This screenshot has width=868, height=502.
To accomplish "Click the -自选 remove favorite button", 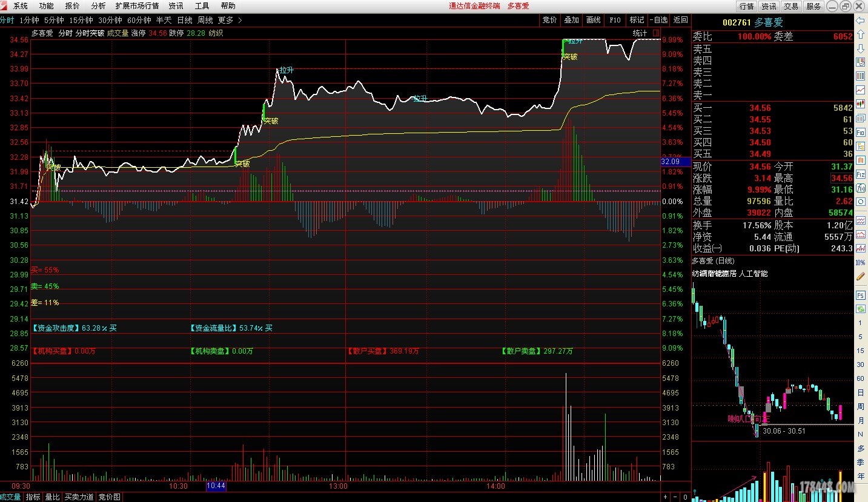I will [659, 20].
